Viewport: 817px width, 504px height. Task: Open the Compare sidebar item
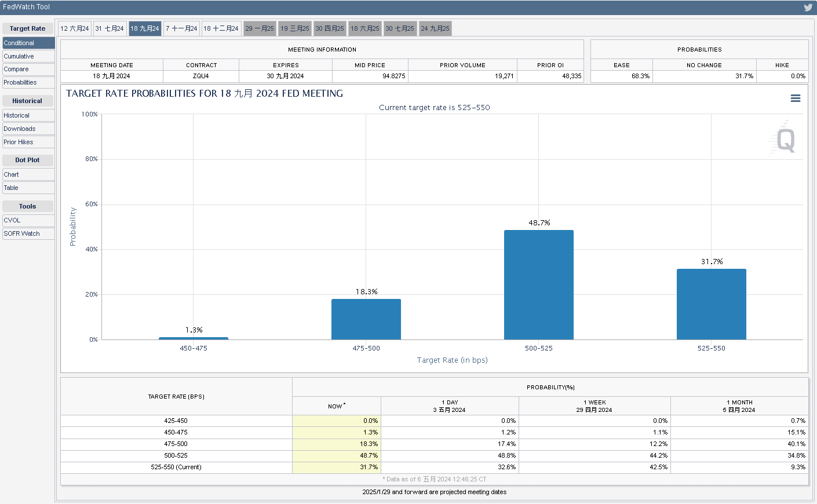click(28, 69)
